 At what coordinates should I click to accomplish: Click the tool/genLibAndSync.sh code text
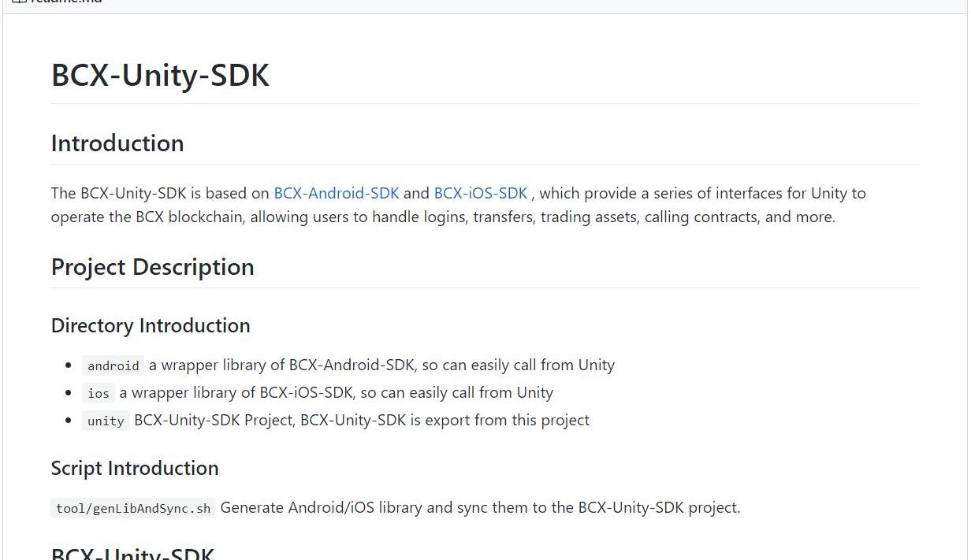click(133, 508)
